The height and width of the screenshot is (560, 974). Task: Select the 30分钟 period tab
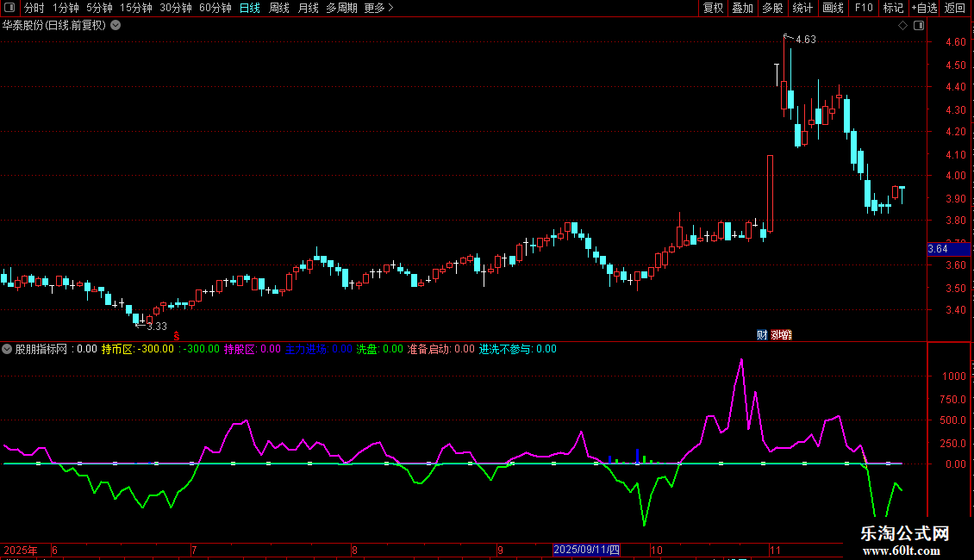[176, 8]
